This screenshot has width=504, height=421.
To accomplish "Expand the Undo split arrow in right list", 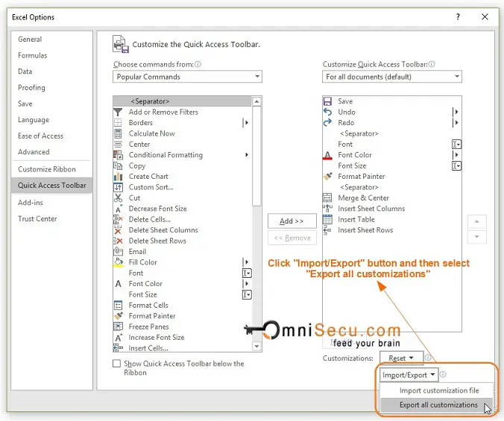I will coord(456,112).
